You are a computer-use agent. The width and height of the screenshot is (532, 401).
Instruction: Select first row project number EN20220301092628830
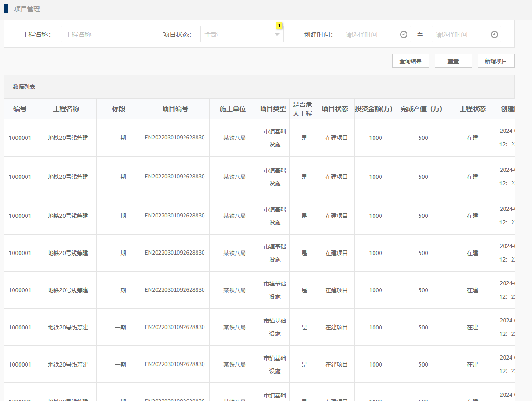pos(175,138)
